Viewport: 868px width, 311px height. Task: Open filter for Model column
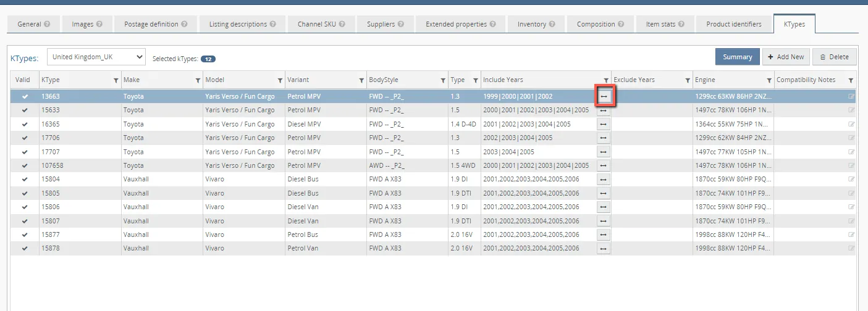coord(280,80)
